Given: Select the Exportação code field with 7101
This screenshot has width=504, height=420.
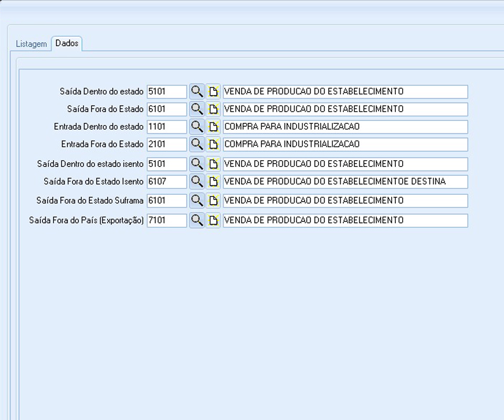Looking at the screenshot, I should pos(166,220).
